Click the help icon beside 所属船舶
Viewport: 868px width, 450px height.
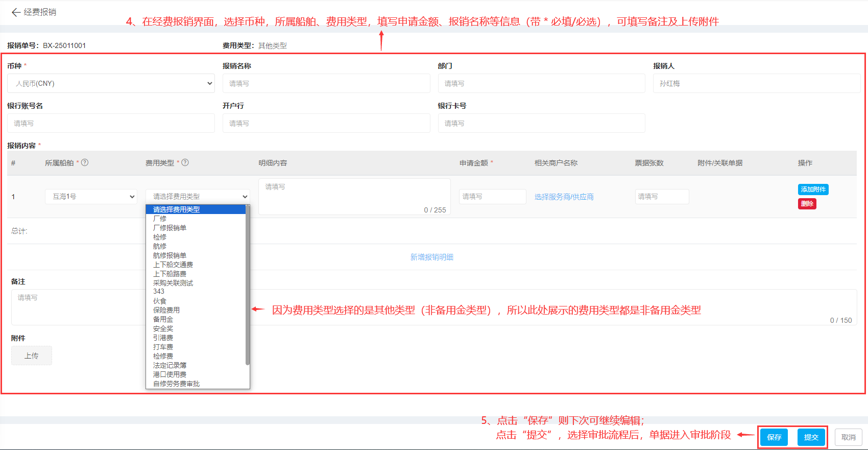(85, 162)
